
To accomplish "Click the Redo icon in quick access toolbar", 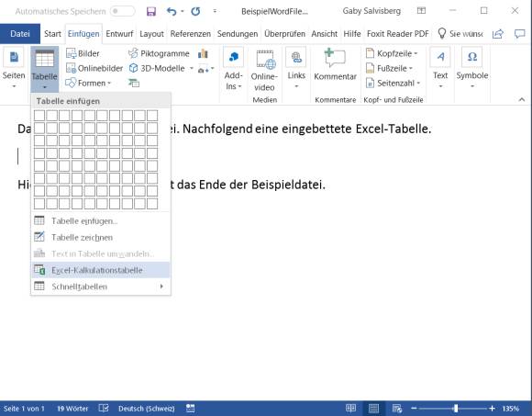I will [x=195, y=12].
